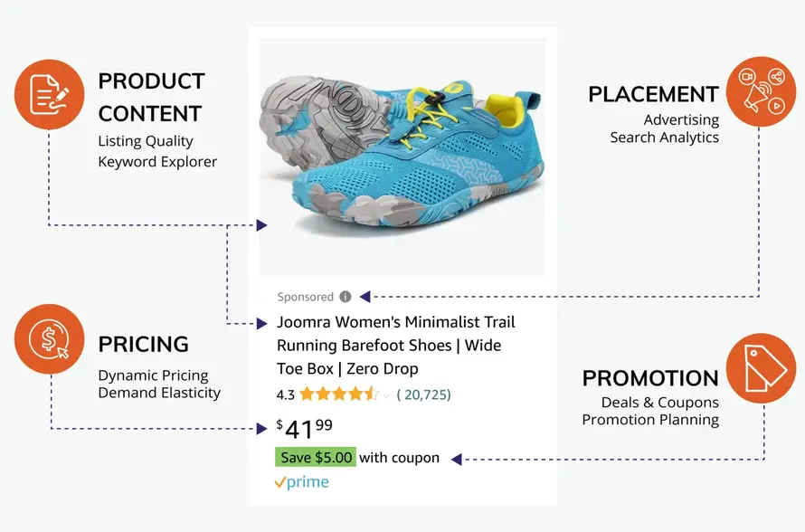The image size is (805, 532).
Task: Click the Sponsored info icon
Action: point(345,297)
